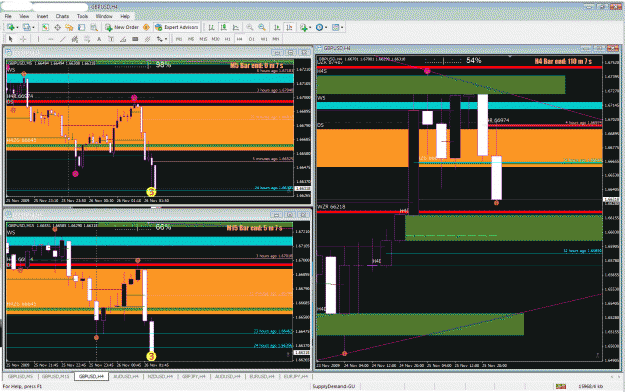Open the Window menu
Viewport: 625px width, 392px height.
pos(104,16)
